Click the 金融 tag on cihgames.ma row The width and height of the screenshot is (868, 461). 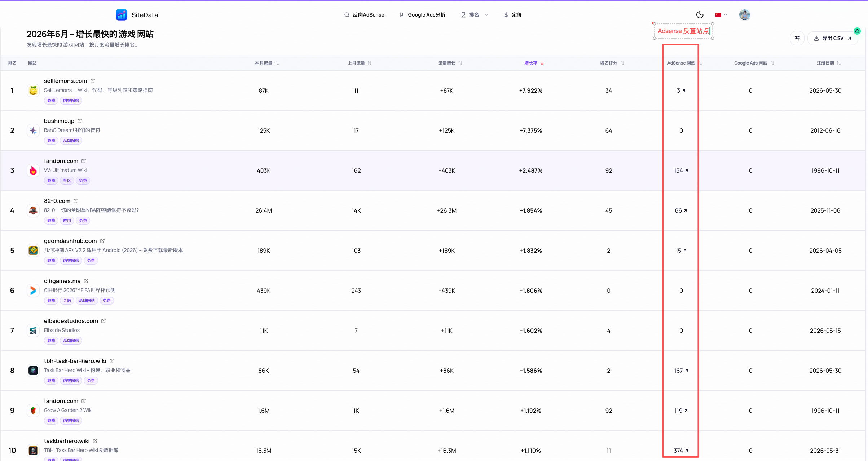pyautogui.click(x=67, y=301)
